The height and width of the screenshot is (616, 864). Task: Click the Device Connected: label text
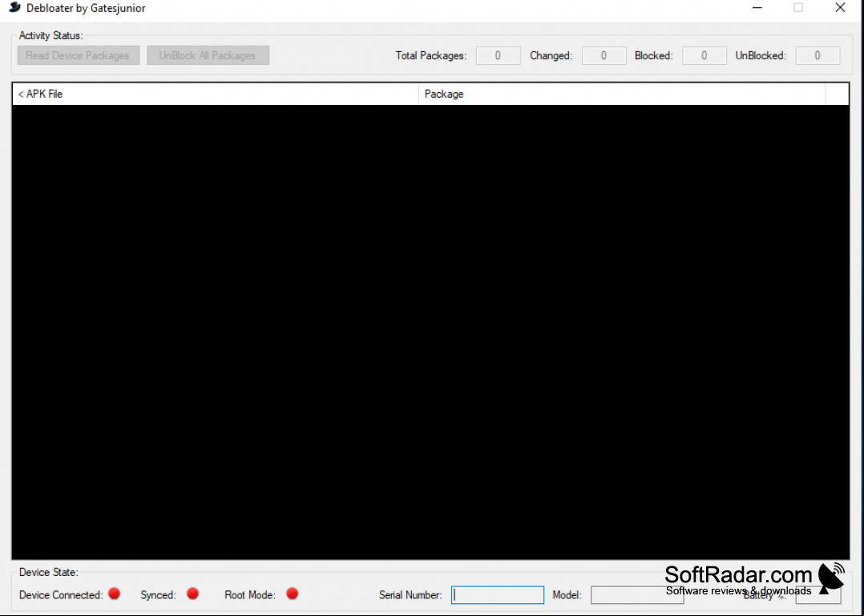click(x=61, y=595)
